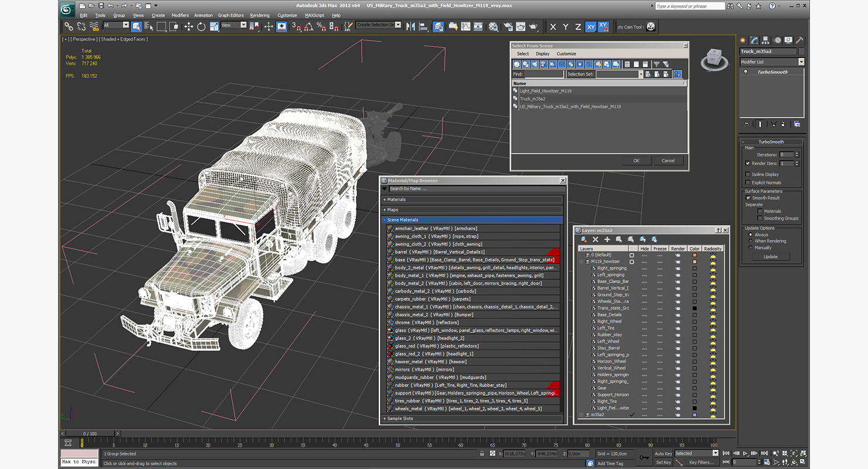
Task: Enable the Explicit Normals checkbox
Action: point(748,182)
